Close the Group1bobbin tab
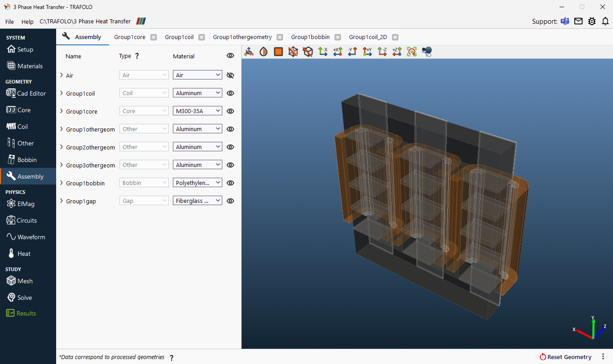This screenshot has height=364, width=613. coord(338,37)
